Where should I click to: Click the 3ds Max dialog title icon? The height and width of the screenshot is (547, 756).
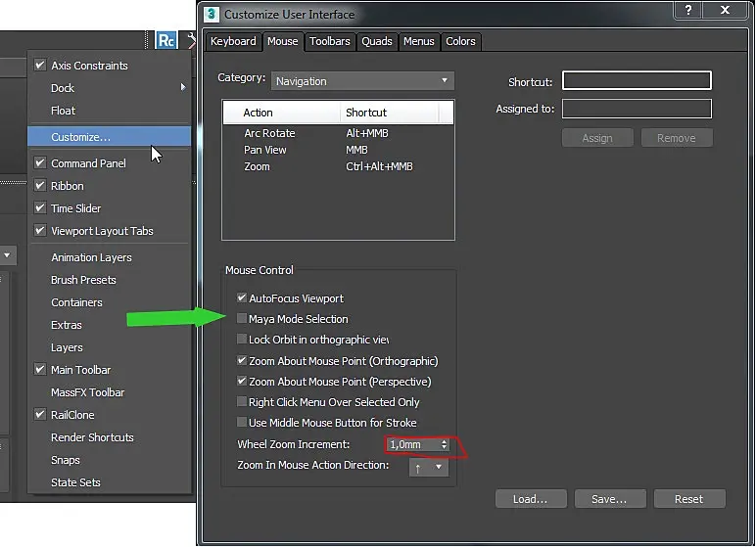click(x=212, y=14)
